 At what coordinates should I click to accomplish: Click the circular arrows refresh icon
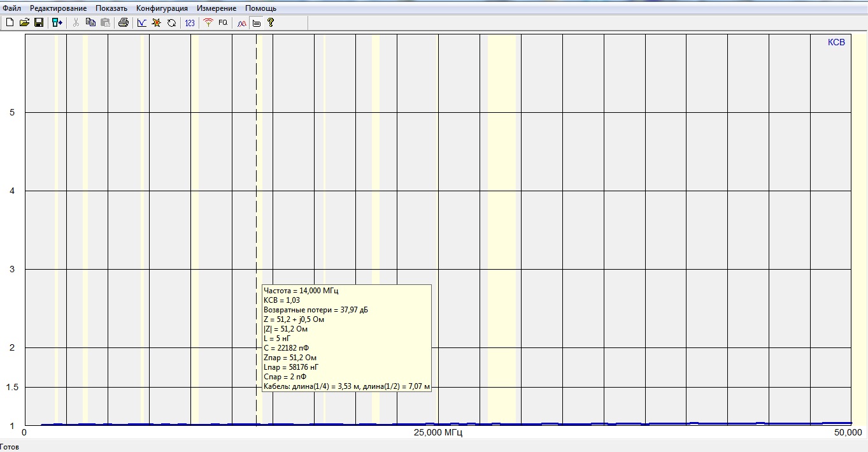171,22
